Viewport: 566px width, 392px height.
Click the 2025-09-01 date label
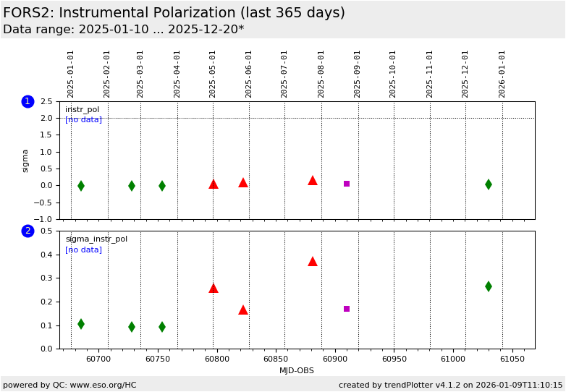pyautogui.click(x=358, y=74)
